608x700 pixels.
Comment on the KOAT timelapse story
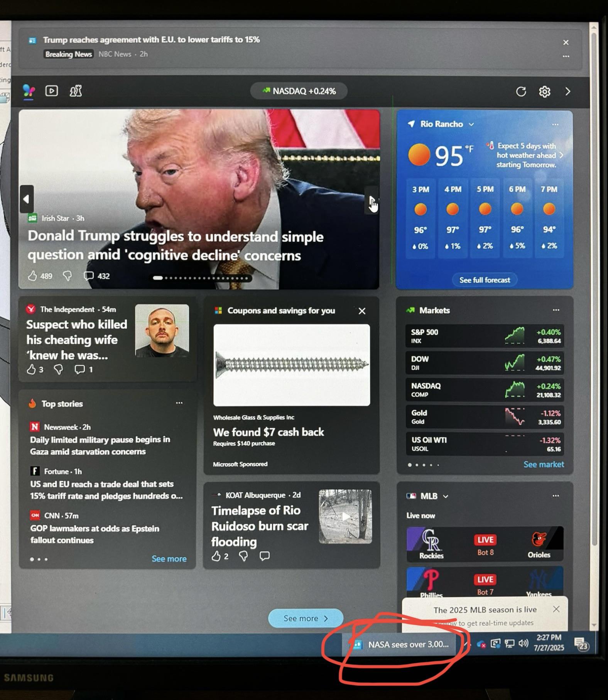click(265, 556)
